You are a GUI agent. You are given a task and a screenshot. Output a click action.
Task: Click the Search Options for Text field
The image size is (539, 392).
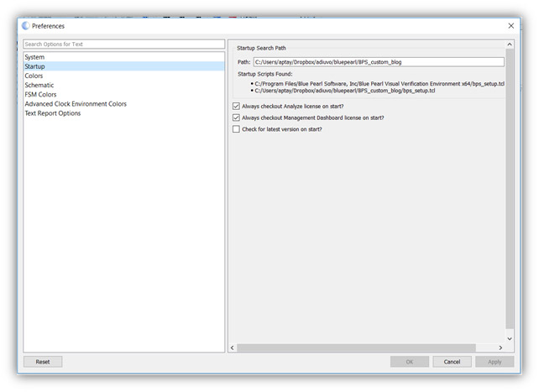tap(123, 44)
